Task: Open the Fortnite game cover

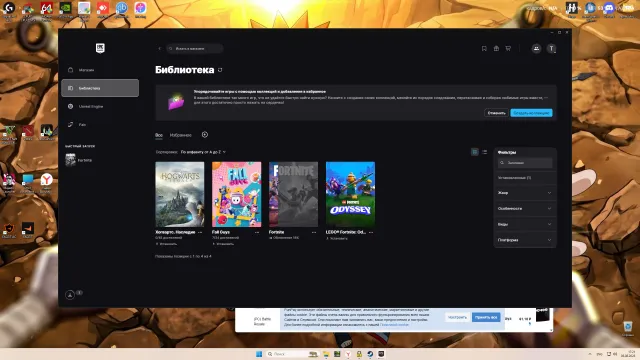Action: [293, 194]
